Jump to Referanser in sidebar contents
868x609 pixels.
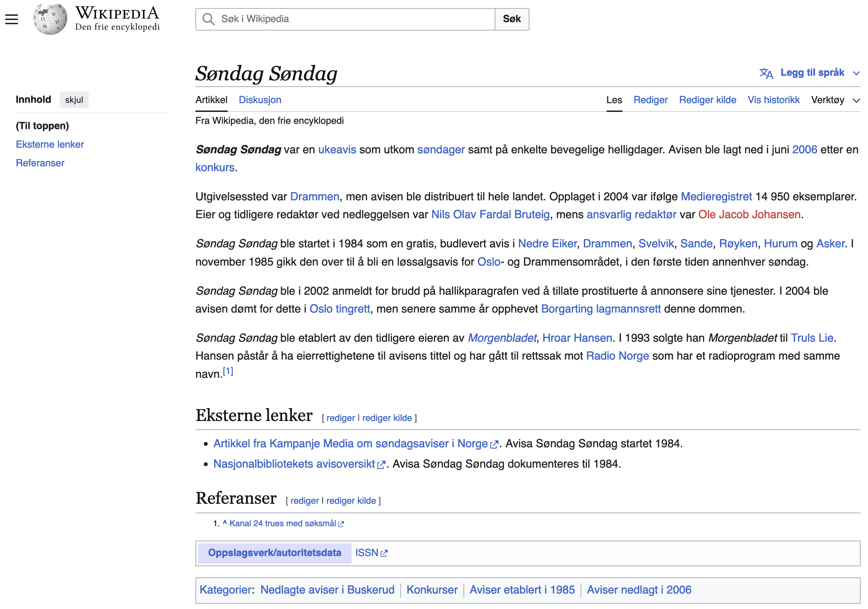tap(40, 163)
